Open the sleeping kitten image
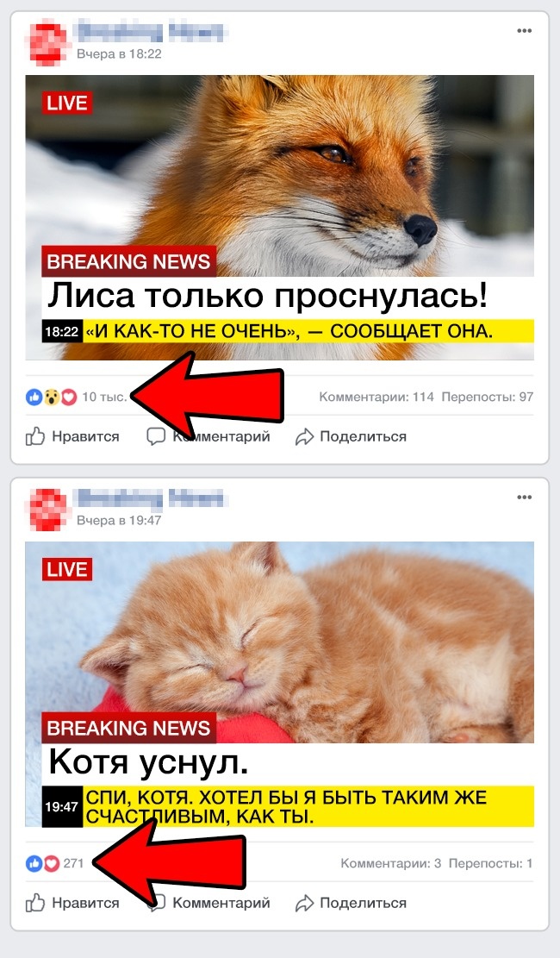 click(x=280, y=685)
